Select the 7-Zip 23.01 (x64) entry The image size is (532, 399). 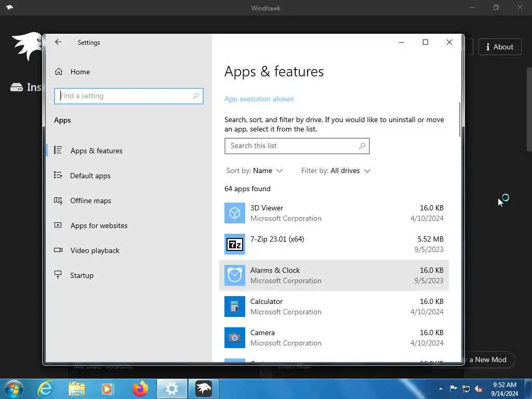coord(334,244)
